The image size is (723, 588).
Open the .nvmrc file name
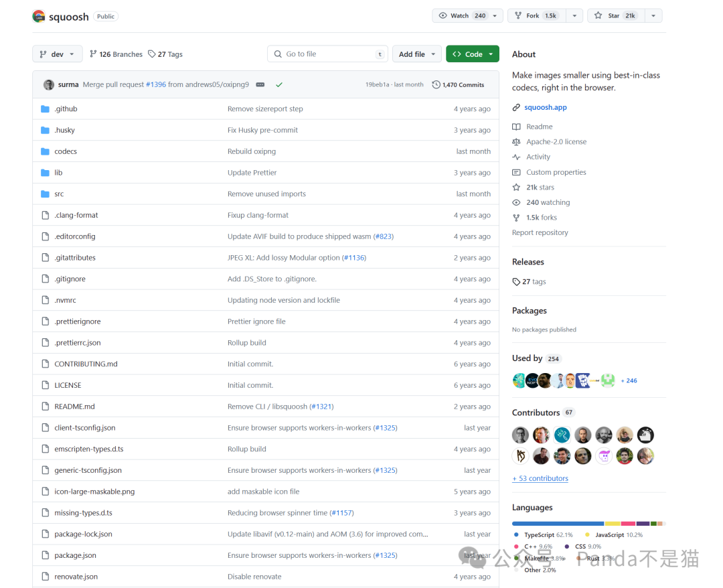[66, 300]
